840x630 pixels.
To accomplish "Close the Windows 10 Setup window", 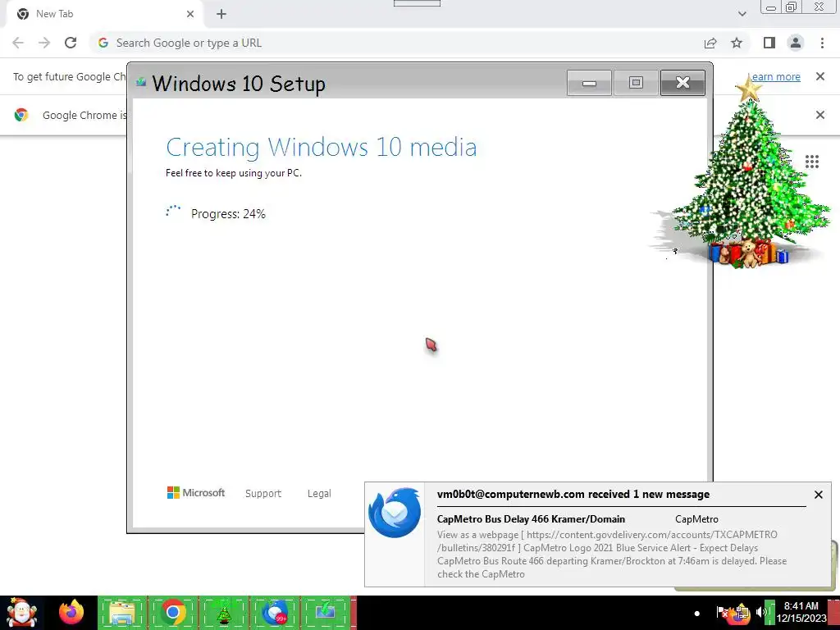I will 682,83.
